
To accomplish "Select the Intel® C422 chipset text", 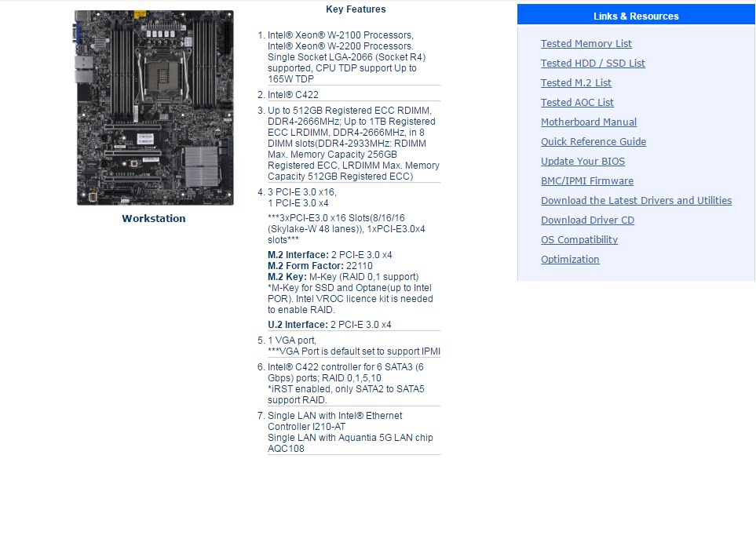I will (293, 95).
